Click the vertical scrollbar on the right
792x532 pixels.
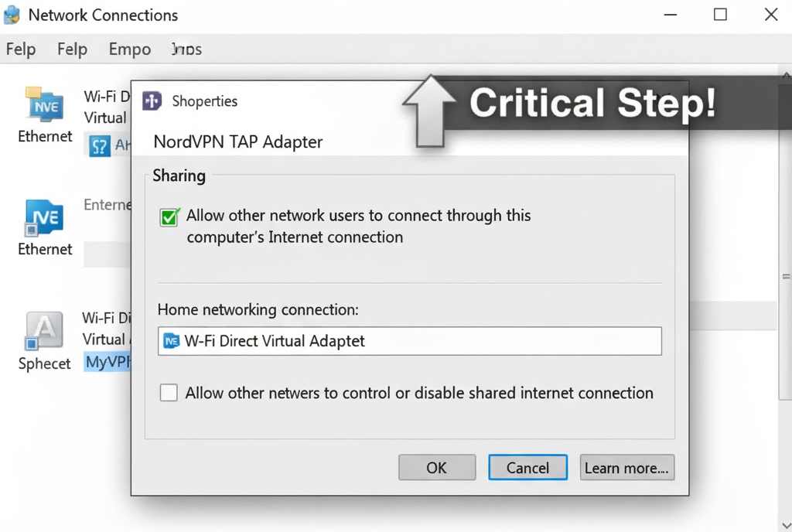pos(786,276)
